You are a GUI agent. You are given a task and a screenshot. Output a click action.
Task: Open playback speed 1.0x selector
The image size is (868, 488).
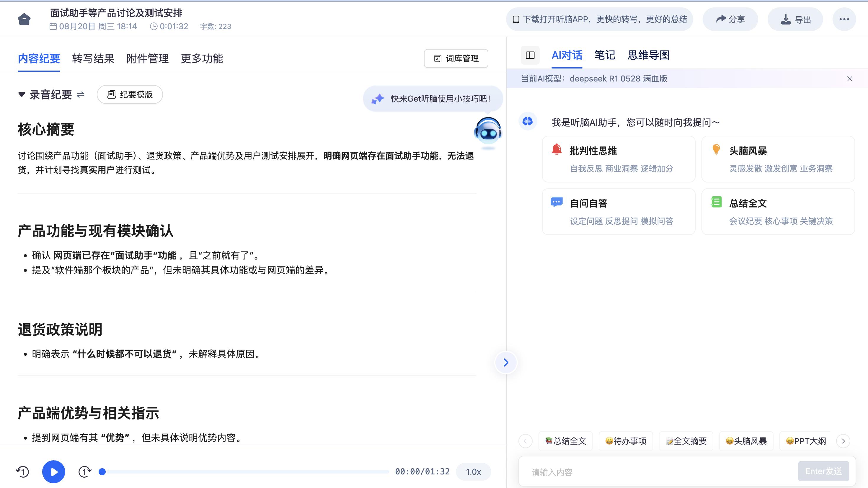473,471
